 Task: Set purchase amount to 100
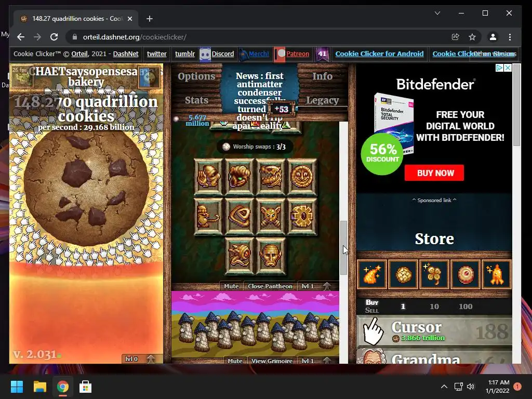click(465, 307)
